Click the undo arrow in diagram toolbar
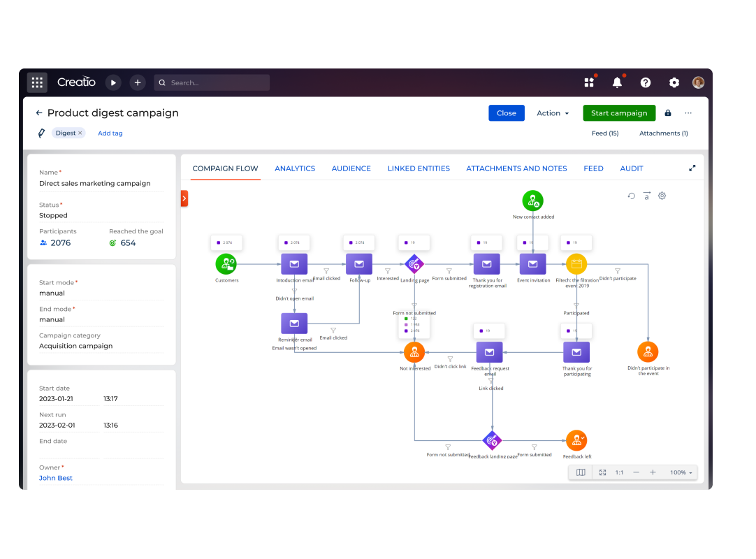This screenshot has height=559, width=756. (632, 196)
